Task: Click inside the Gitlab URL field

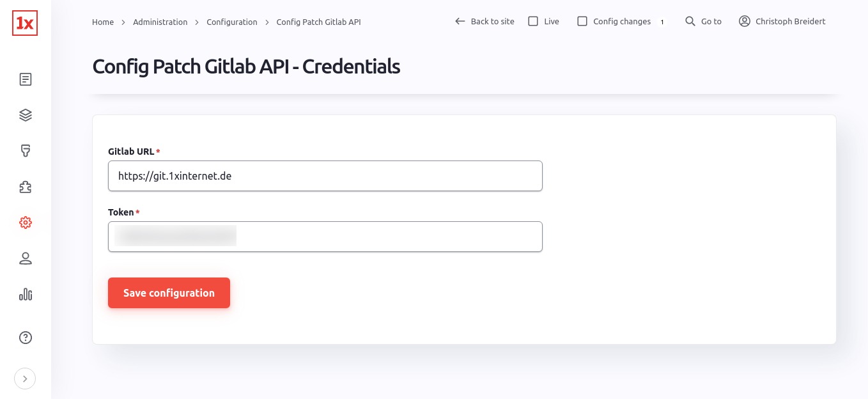Action: click(x=325, y=176)
